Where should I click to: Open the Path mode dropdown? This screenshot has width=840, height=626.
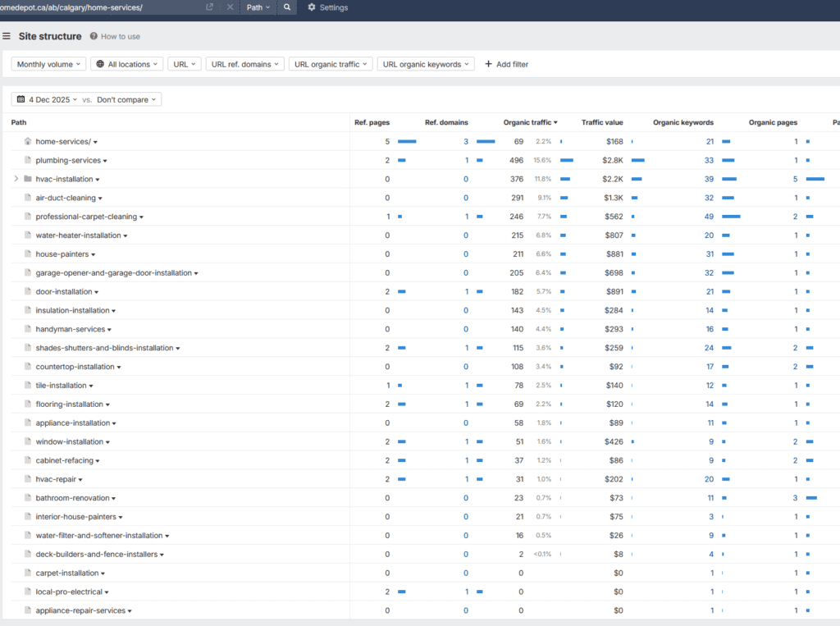[258, 7]
